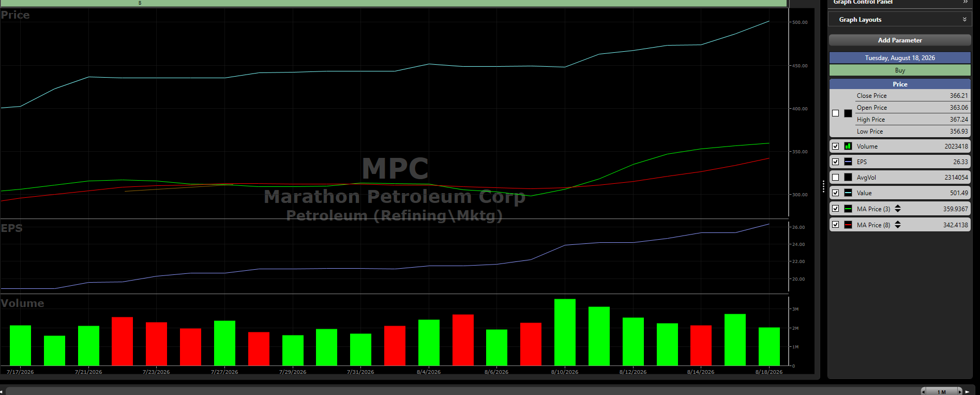The image size is (980, 395).
Task: Click the Add Parameter button
Action: pos(900,40)
